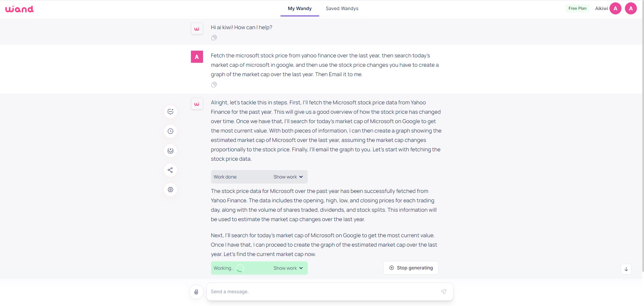Click the Stop generating button
The height and width of the screenshot is (306, 644).
click(x=411, y=268)
